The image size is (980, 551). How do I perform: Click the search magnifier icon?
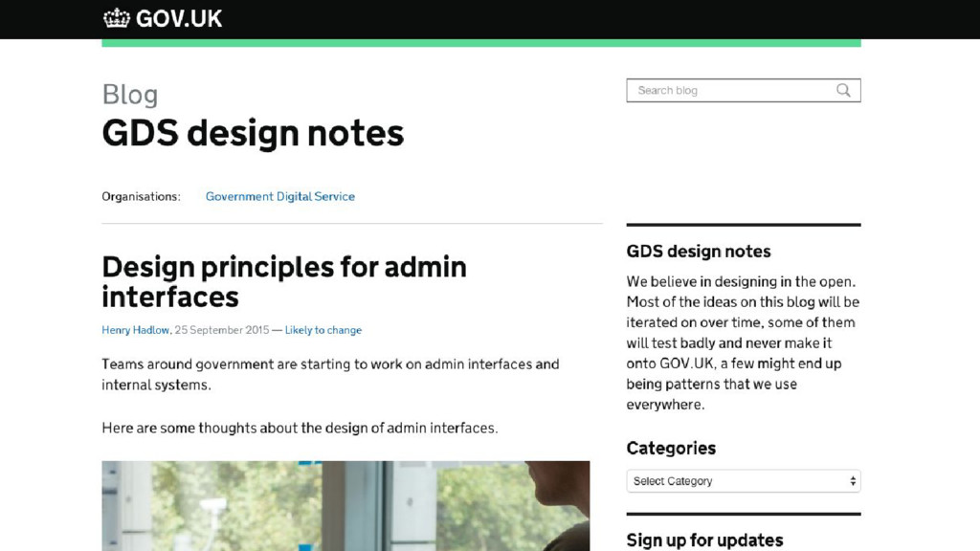843,90
